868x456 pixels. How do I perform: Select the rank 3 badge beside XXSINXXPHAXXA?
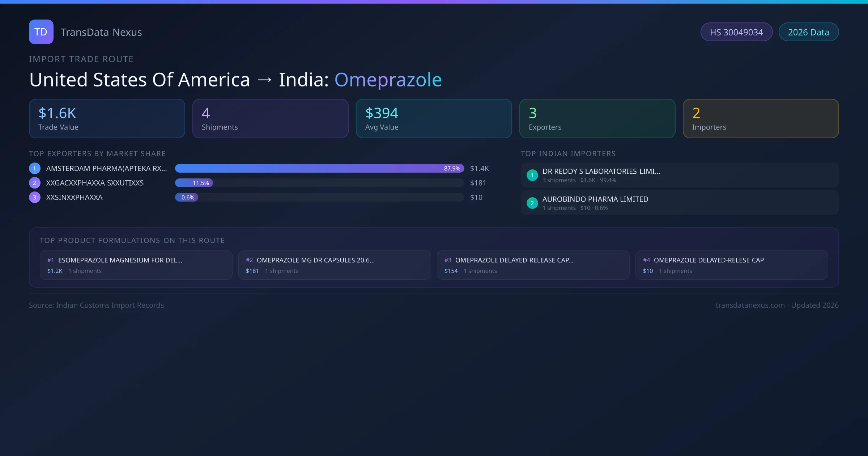[34, 197]
